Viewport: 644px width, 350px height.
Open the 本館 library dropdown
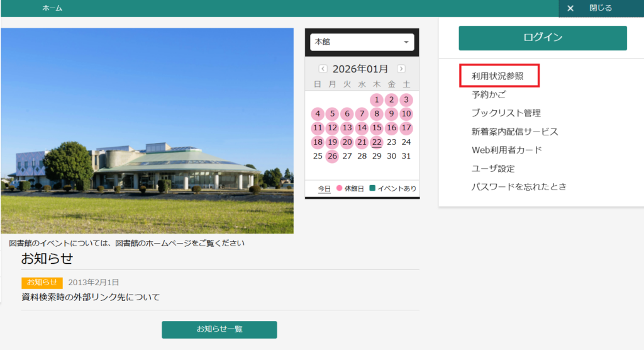coord(362,42)
